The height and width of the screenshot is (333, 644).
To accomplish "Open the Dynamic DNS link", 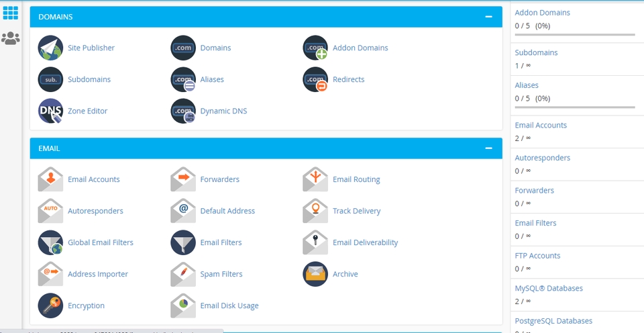I will (x=224, y=111).
